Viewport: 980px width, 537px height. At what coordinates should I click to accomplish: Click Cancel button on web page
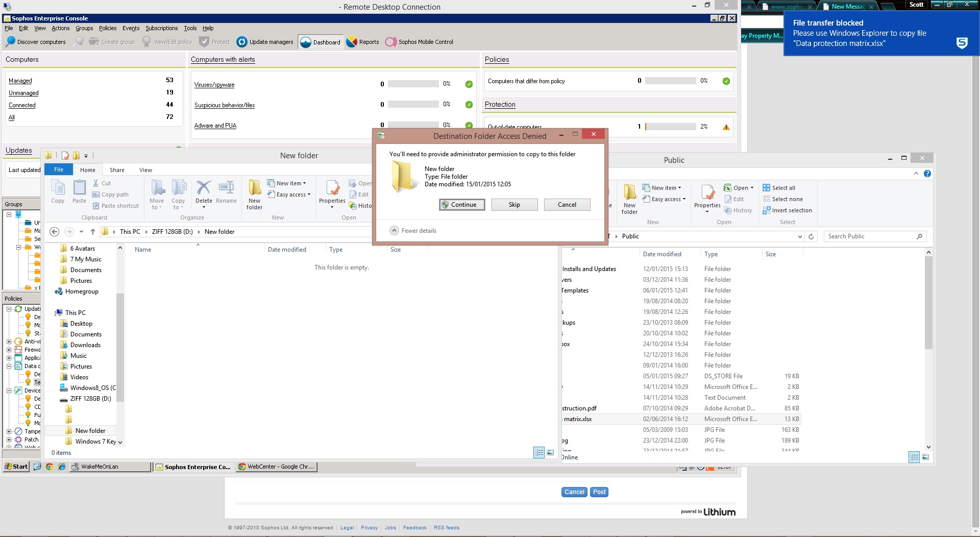574,492
